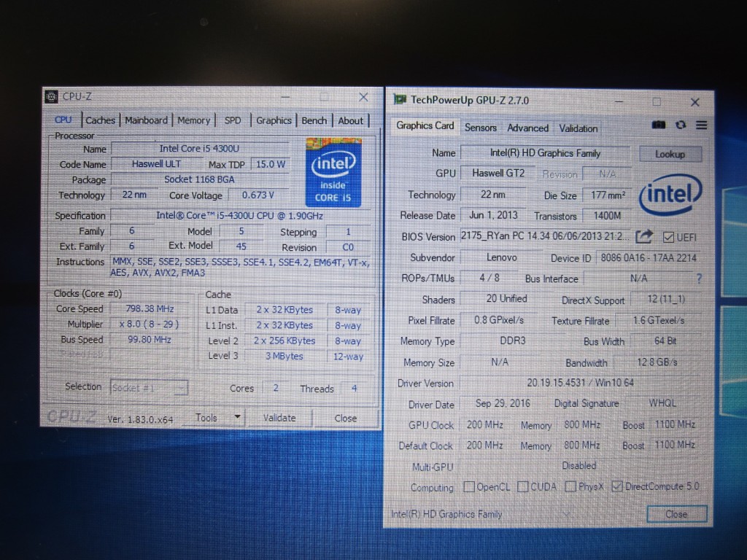Screen dimensions: 747x560
Task: Click the Digital Signature value WHQL
Action: tap(662, 403)
